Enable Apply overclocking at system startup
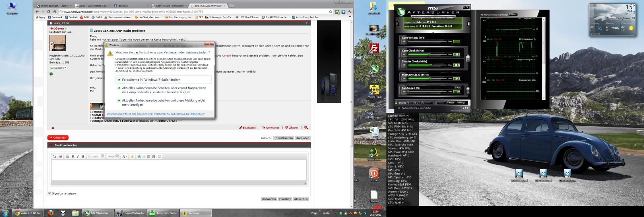Screen dimensions: 644x217 point(399,108)
